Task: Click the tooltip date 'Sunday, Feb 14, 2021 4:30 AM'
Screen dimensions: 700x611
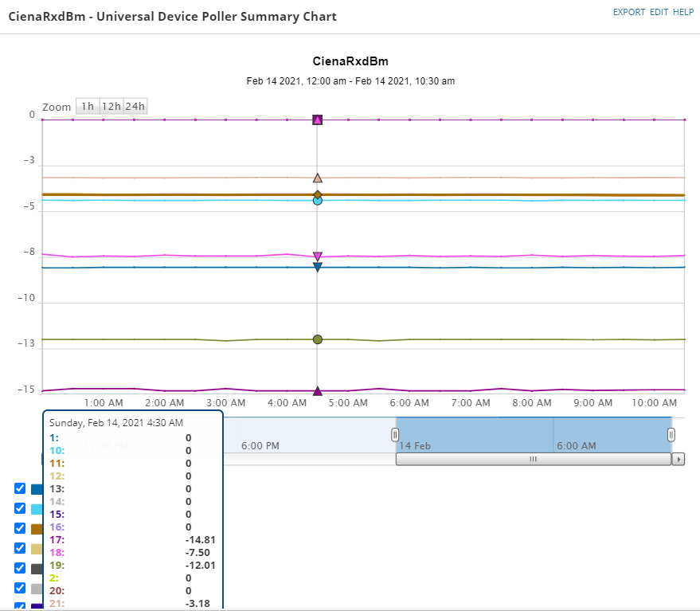Action: tap(116, 422)
